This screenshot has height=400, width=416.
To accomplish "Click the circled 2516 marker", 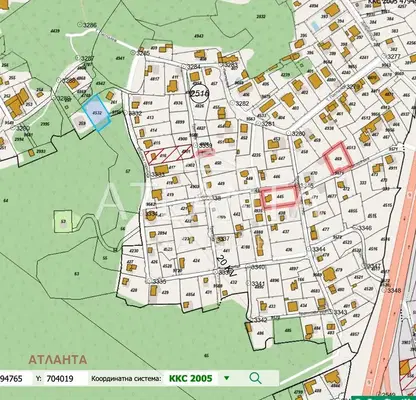I will point(199,94).
